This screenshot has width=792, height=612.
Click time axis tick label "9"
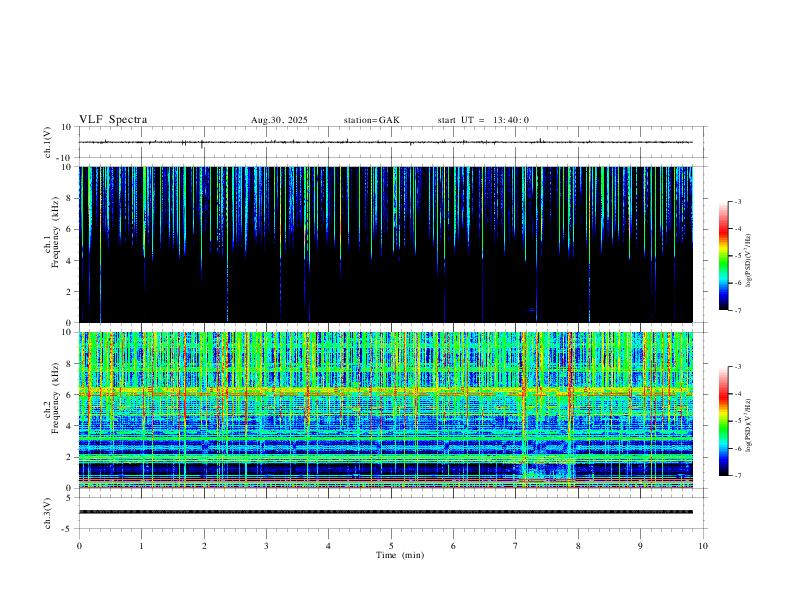pyautogui.click(x=640, y=546)
